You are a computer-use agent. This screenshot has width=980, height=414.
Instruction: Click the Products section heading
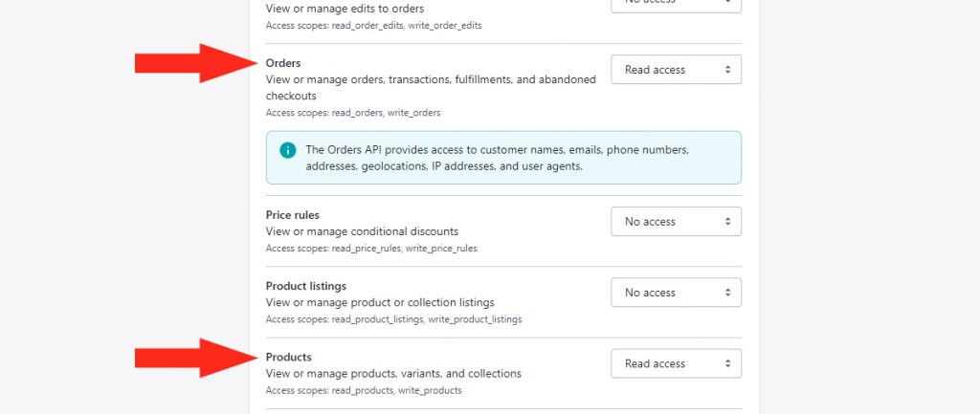pyautogui.click(x=289, y=358)
